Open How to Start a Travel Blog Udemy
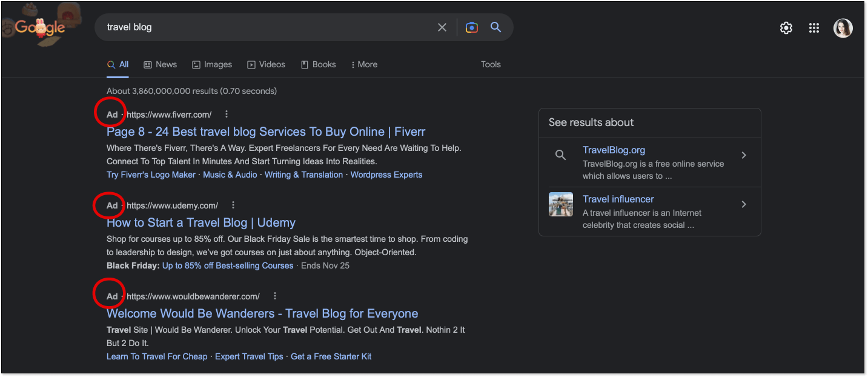868x377 pixels. click(x=201, y=222)
